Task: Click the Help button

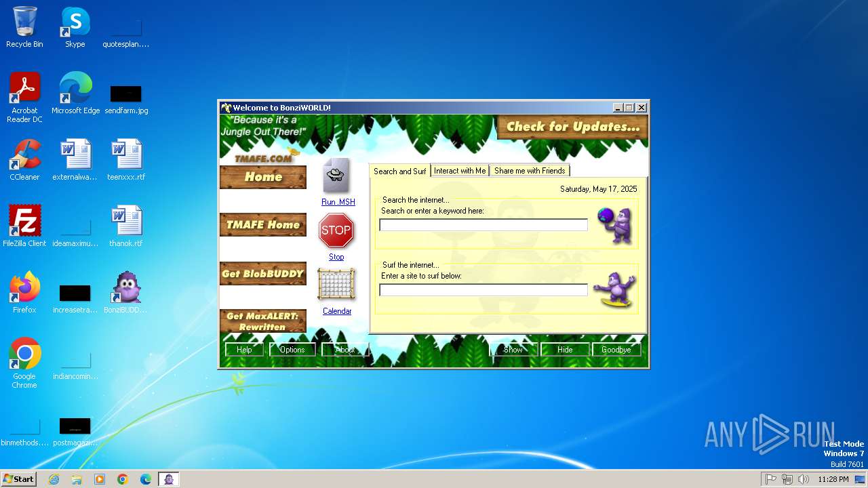Action: pos(244,350)
